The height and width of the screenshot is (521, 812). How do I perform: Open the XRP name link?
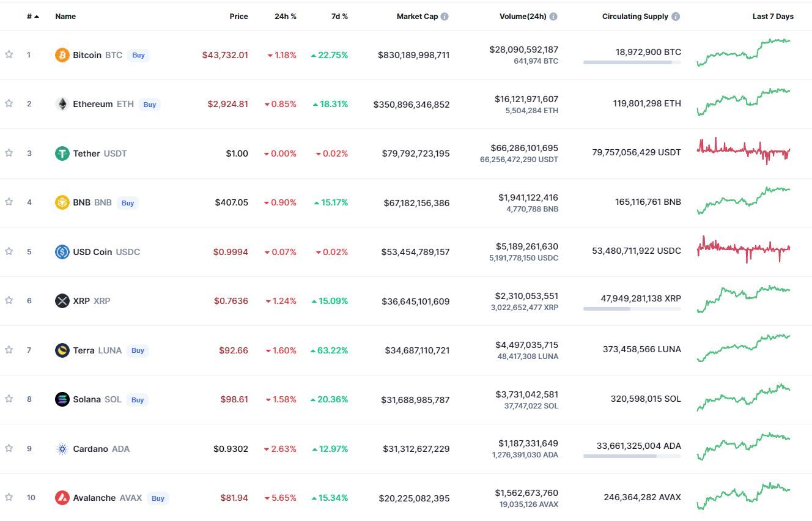pyautogui.click(x=81, y=301)
